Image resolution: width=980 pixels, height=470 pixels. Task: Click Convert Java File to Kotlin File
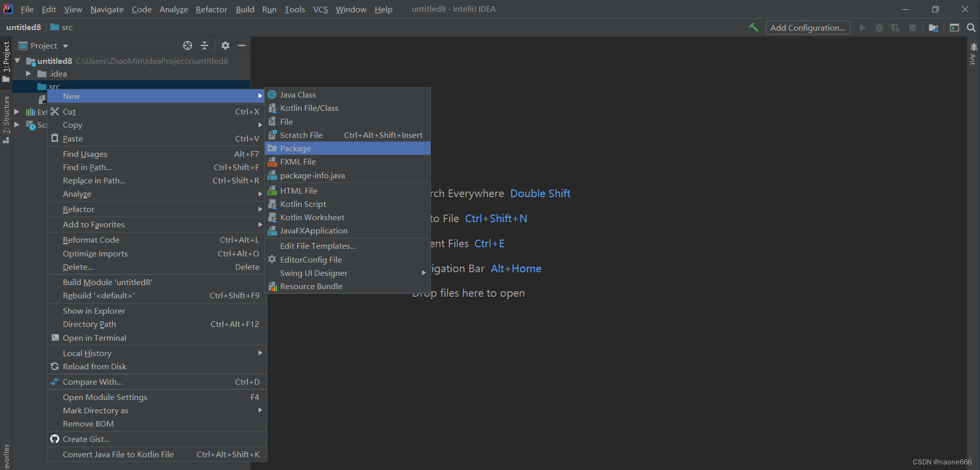(157, 454)
